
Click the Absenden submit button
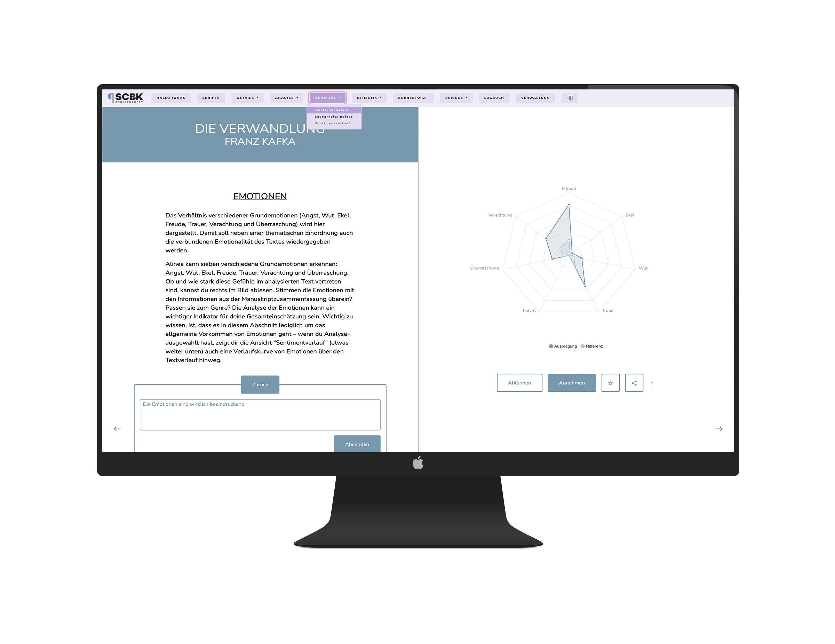pyautogui.click(x=357, y=444)
